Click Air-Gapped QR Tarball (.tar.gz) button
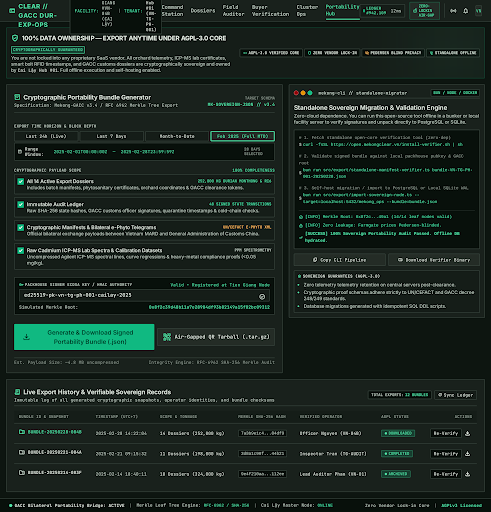Viewport: 491px width, 512px height. [x=216, y=337]
